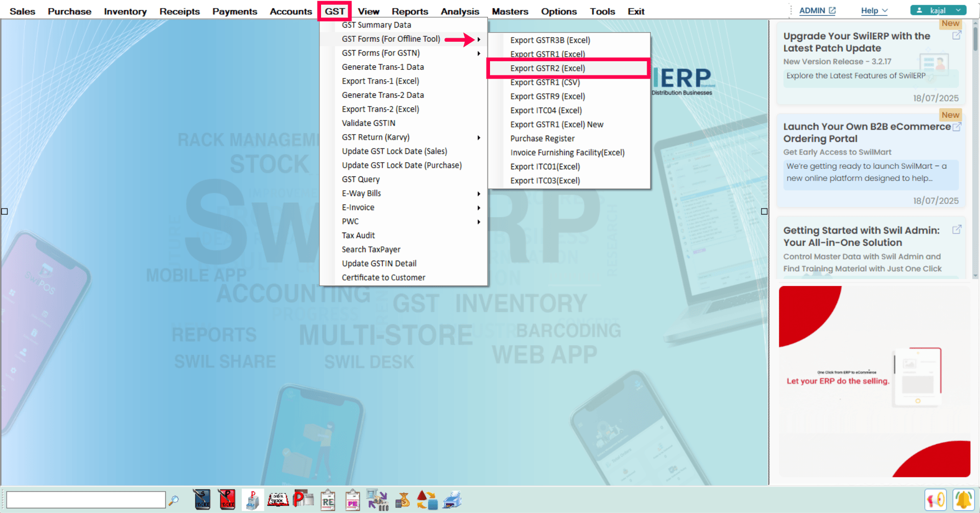
Task: Choose Export GSTR3B (Excel)
Action: (x=569, y=40)
